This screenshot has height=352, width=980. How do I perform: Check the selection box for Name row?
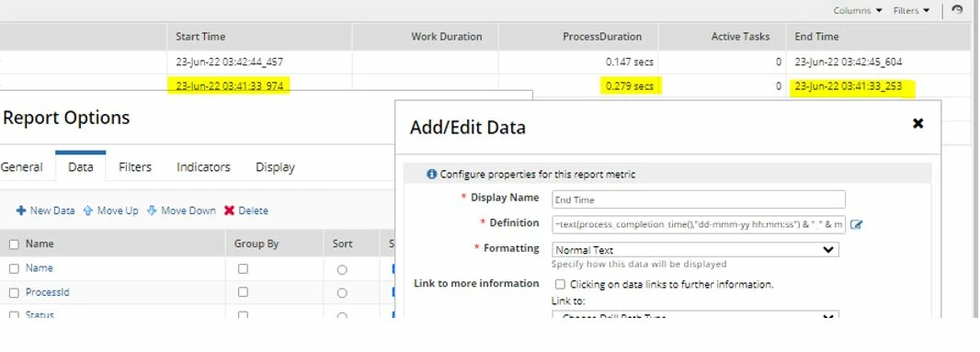pyautogui.click(x=14, y=269)
